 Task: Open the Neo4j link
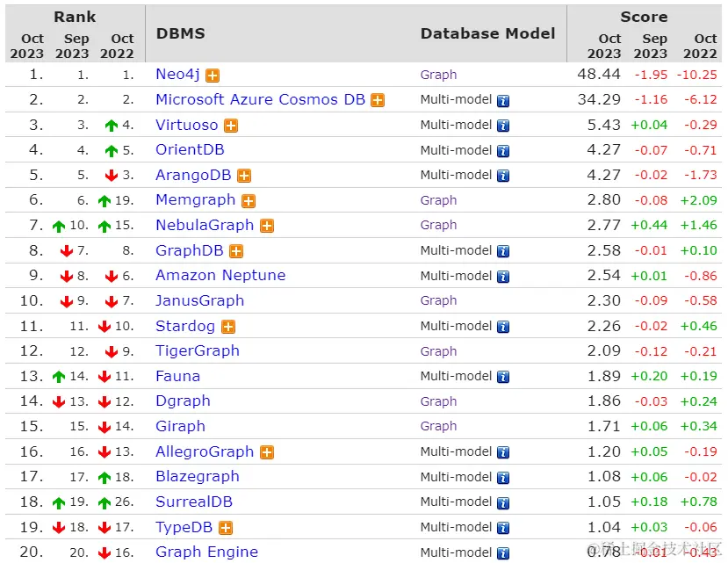tap(177, 75)
